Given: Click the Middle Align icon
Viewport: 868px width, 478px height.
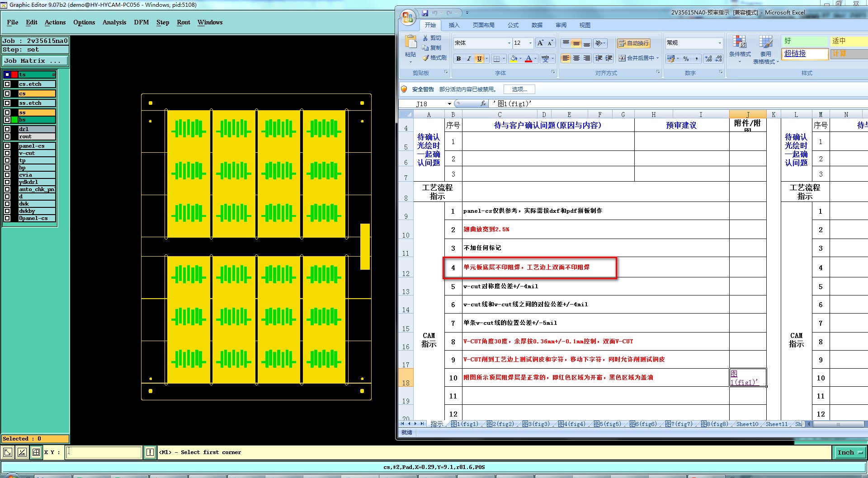Looking at the screenshot, I should click(x=576, y=43).
